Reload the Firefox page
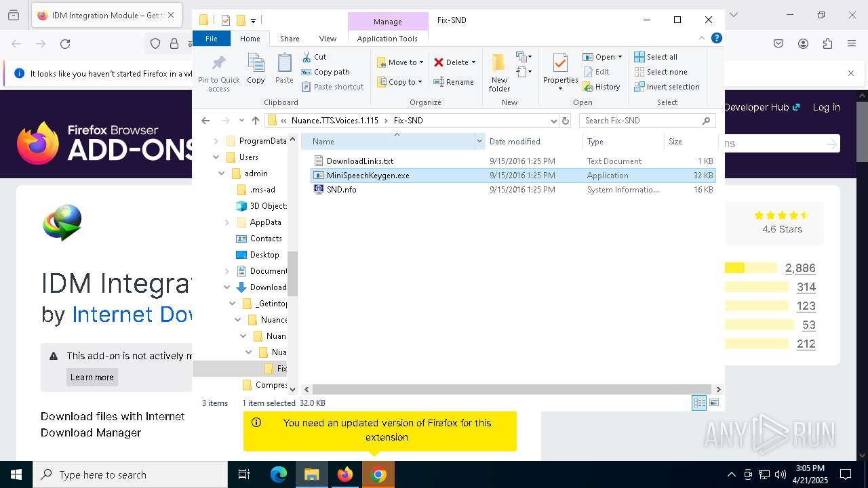Screen dimensions: 868x488 65,44
